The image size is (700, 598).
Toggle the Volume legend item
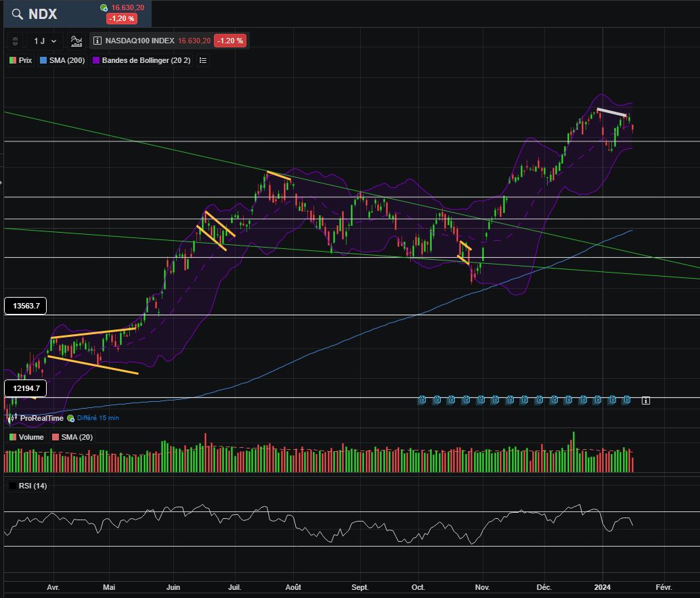pyautogui.click(x=27, y=437)
